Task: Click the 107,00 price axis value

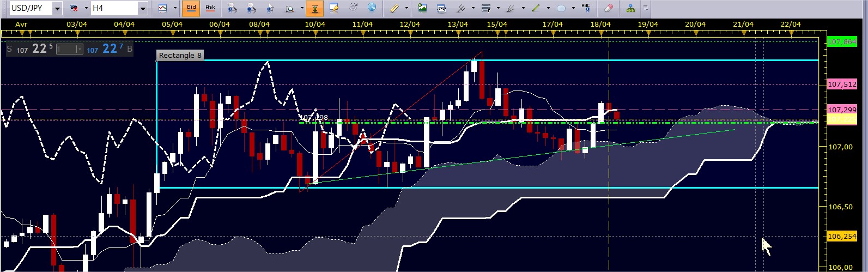Action: coord(840,147)
